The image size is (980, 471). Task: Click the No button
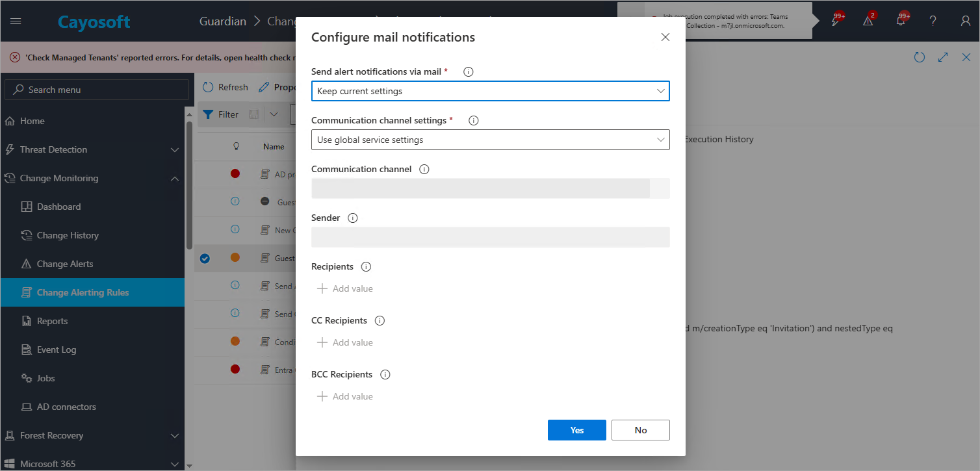[640, 430]
